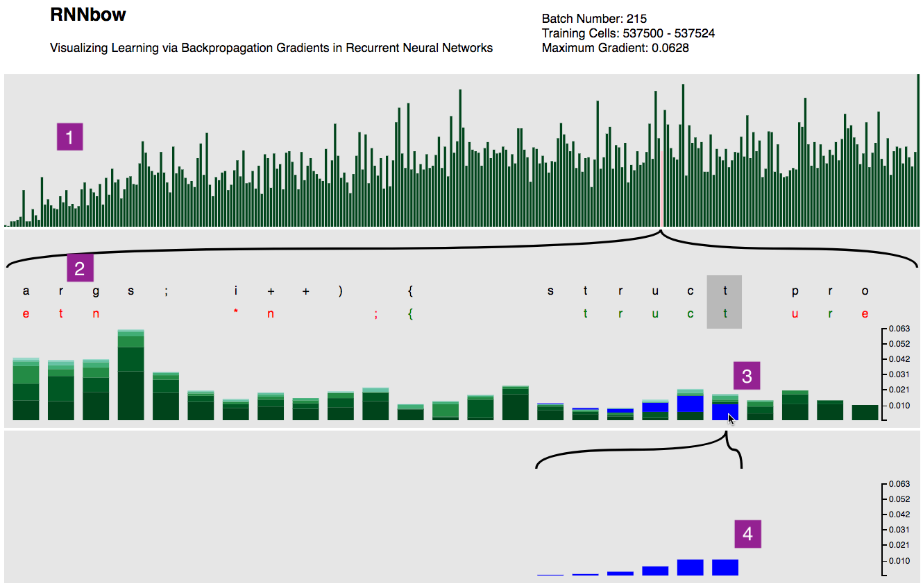The height and width of the screenshot is (588, 923).
Task: Click the input character 'a' of args
Action: click(x=26, y=291)
